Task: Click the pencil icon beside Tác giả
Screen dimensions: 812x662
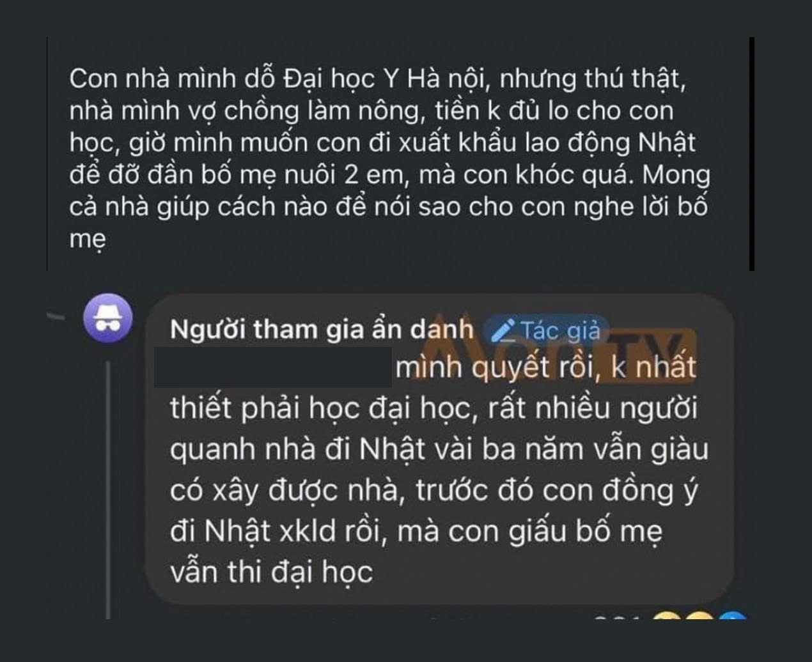Action: point(504,330)
